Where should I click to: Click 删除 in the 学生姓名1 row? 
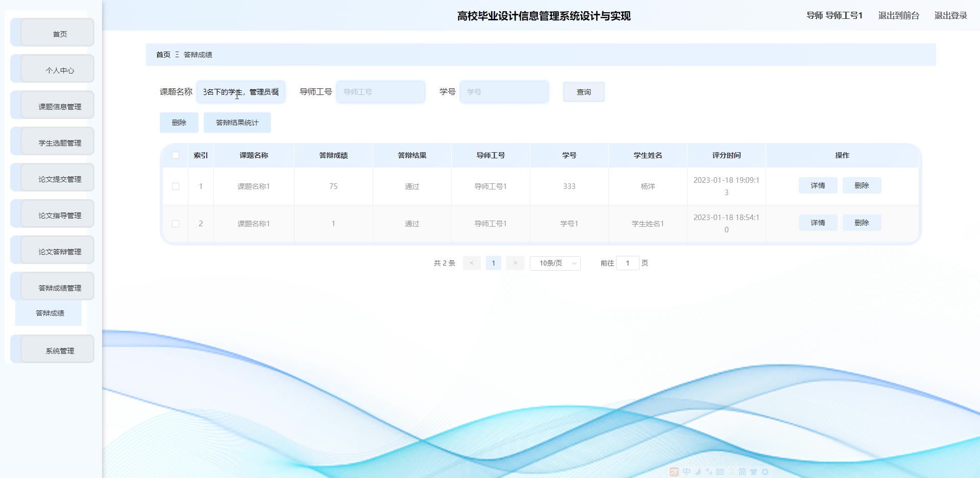pyautogui.click(x=862, y=223)
